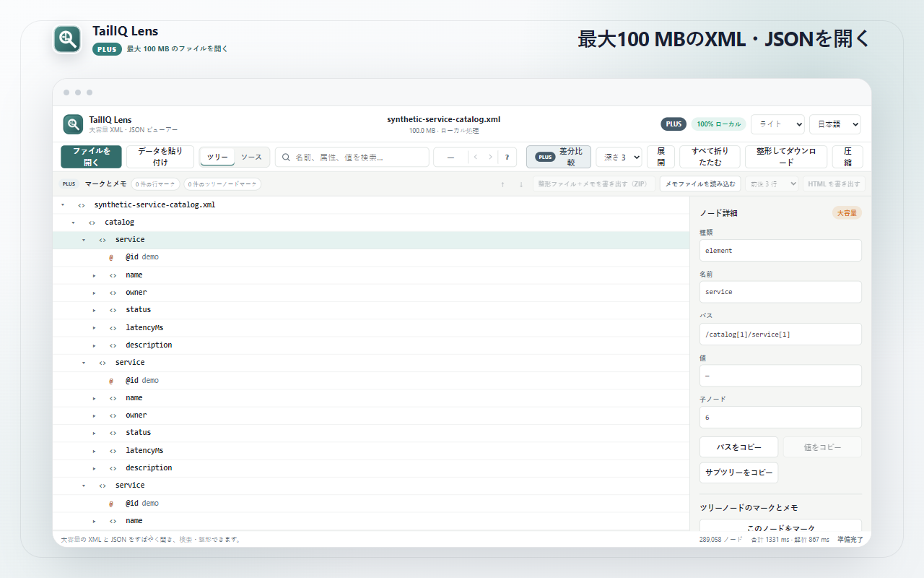Click the メモファイルを読み込む button

[700, 184]
